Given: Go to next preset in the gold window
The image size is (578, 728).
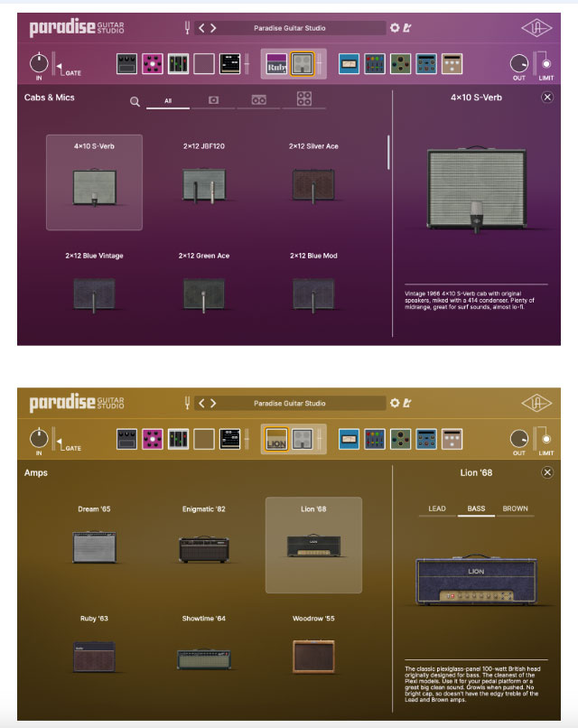Looking at the screenshot, I should [213, 403].
